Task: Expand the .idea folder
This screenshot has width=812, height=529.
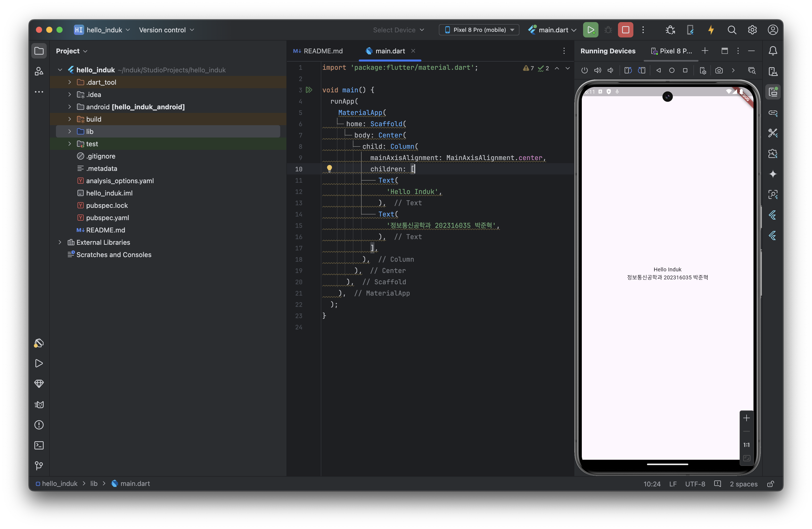Action: (70, 94)
